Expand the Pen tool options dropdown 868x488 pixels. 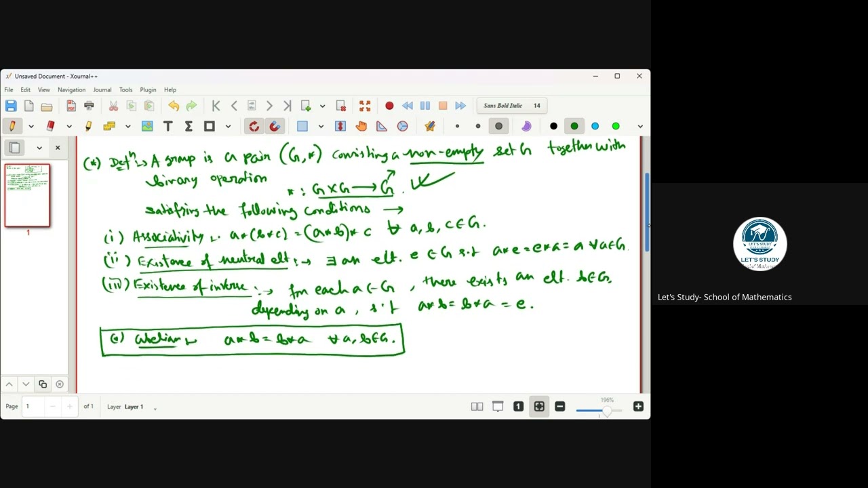tap(31, 126)
